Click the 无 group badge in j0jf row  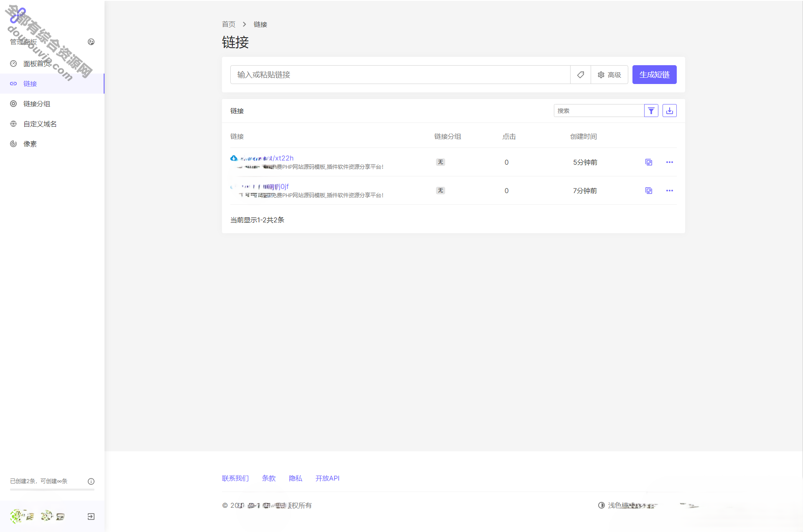click(441, 191)
